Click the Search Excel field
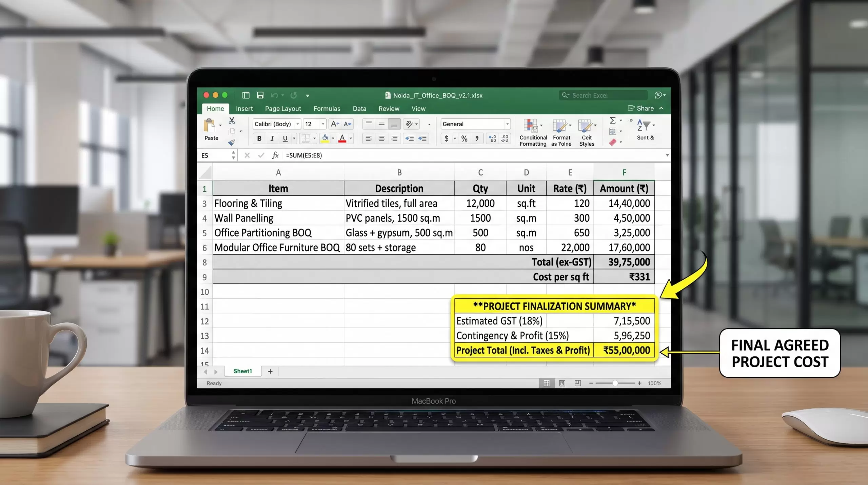868x485 pixels. pyautogui.click(x=603, y=95)
